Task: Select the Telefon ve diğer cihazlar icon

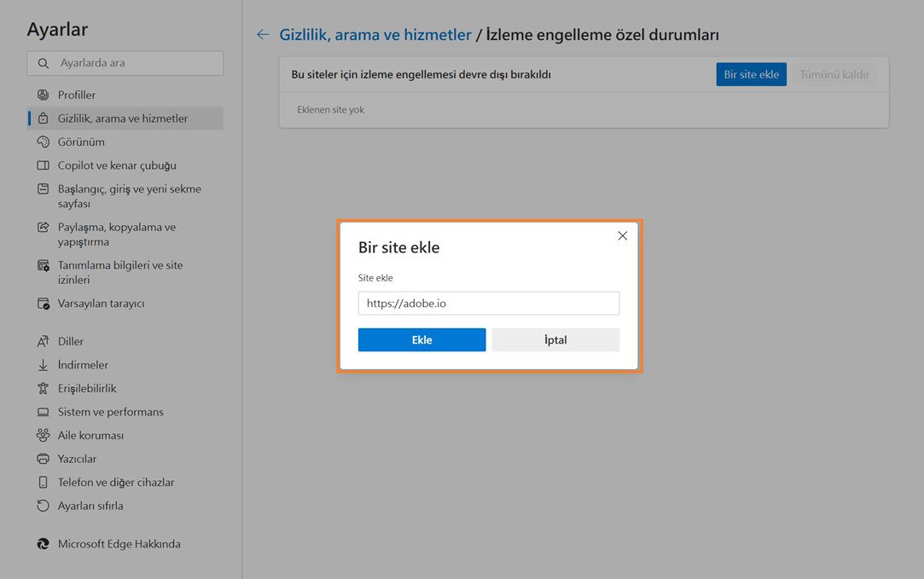Action: (x=44, y=482)
